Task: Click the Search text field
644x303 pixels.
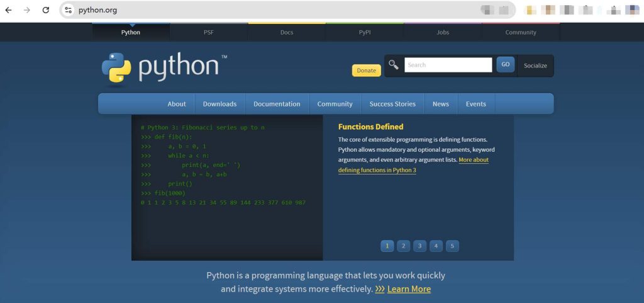Action: (x=448, y=65)
